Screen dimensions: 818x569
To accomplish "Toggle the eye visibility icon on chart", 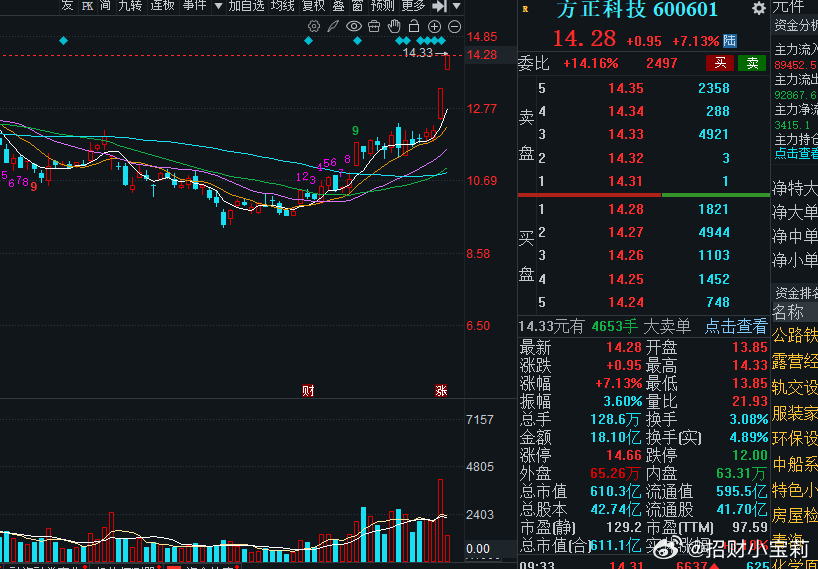I will tap(354, 26).
